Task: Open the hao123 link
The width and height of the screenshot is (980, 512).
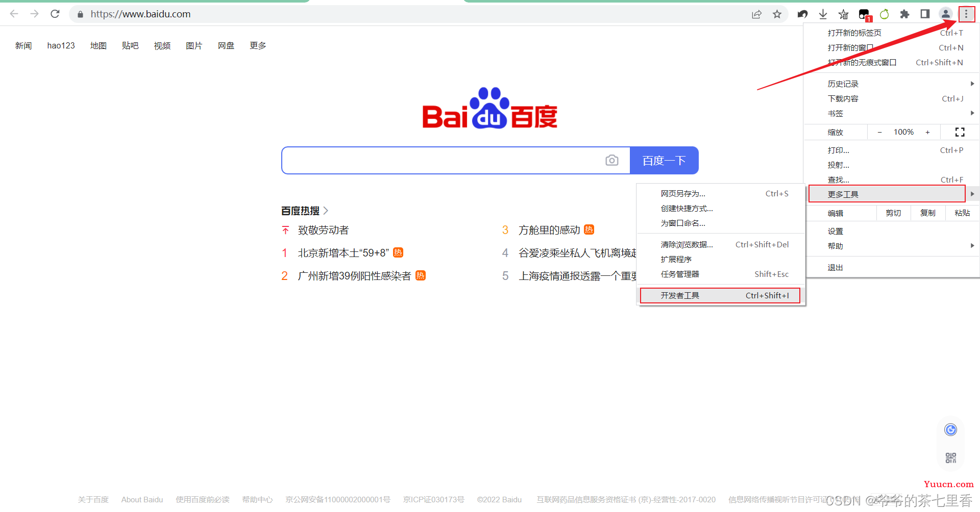Action: pos(61,45)
